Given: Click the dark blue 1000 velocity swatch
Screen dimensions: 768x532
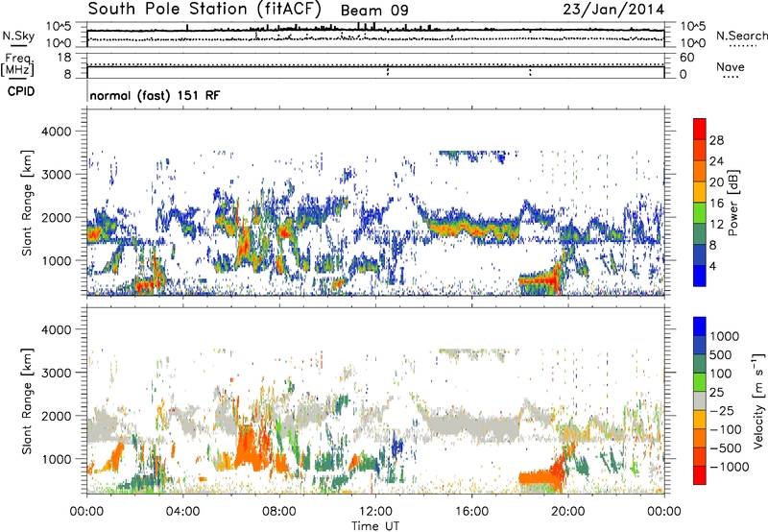Looking at the screenshot, I should click(x=700, y=326).
